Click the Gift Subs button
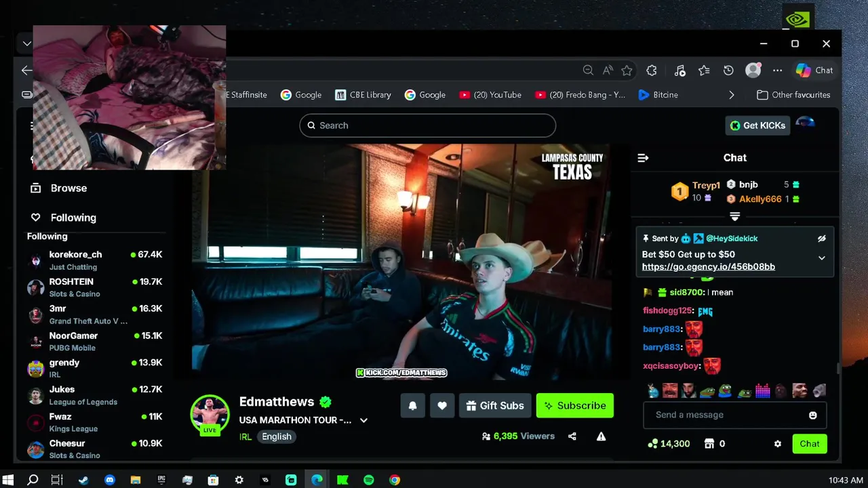Image resolution: width=868 pixels, height=488 pixels. pyautogui.click(x=495, y=406)
